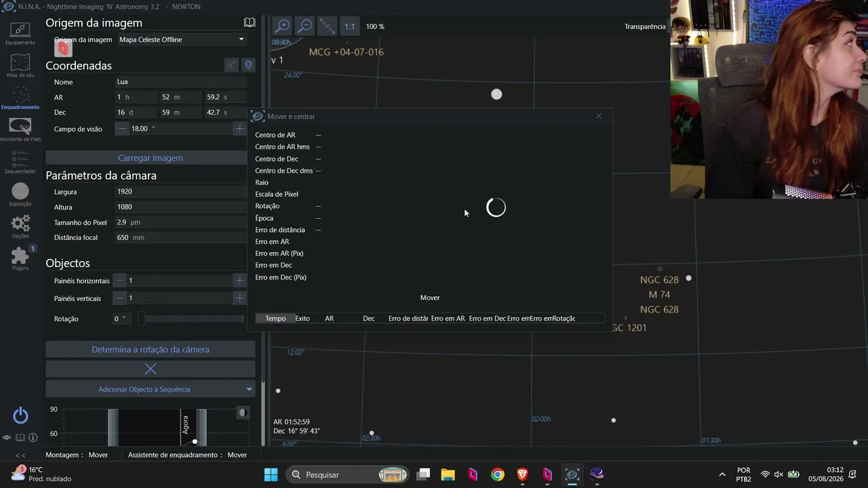Open File Explorer from the taskbar

(448, 474)
